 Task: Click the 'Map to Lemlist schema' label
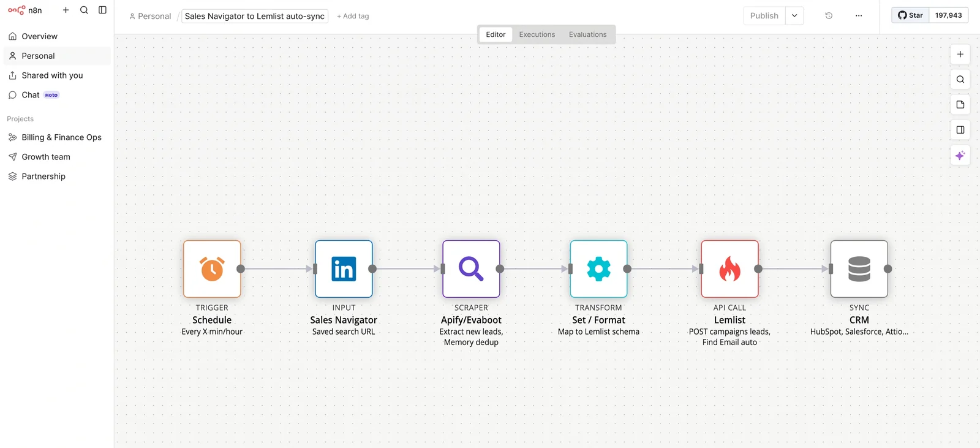[x=598, y=332]
